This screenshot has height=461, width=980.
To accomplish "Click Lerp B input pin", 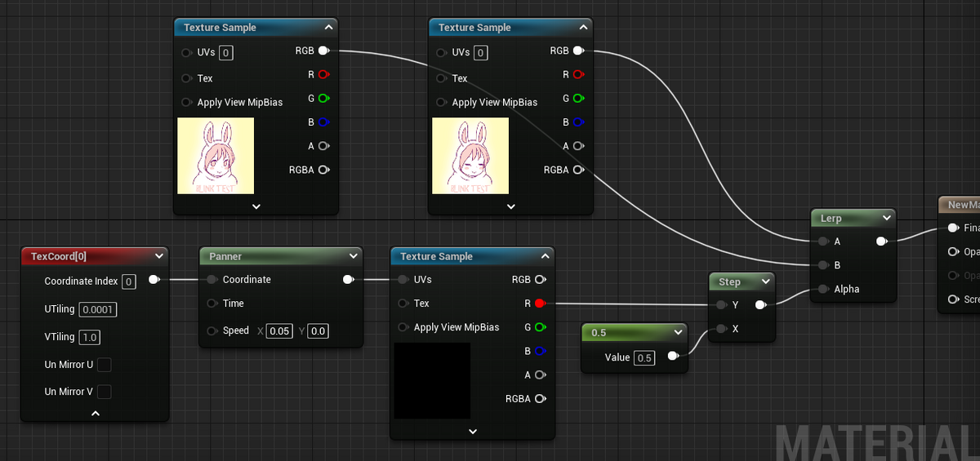I will click(822, 265).
